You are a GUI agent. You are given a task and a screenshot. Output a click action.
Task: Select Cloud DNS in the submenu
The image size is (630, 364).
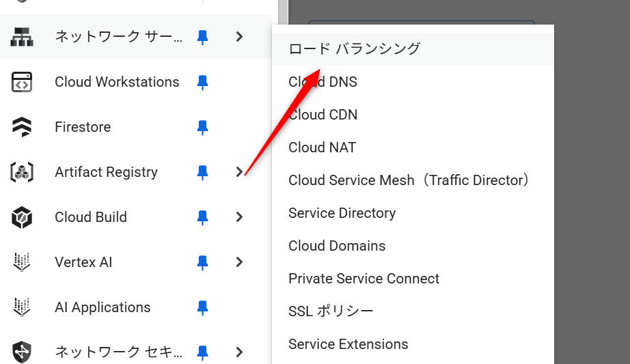[413, 82]
